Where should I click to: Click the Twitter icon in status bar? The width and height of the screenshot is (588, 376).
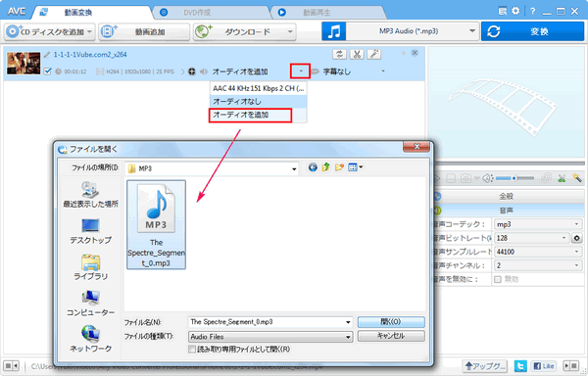point(520,366)
